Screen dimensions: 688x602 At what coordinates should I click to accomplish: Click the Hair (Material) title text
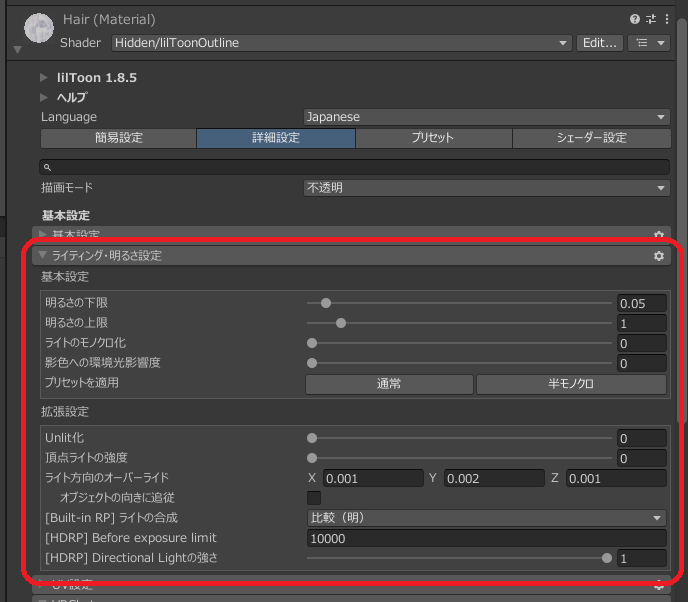click(x=109, y=20)
